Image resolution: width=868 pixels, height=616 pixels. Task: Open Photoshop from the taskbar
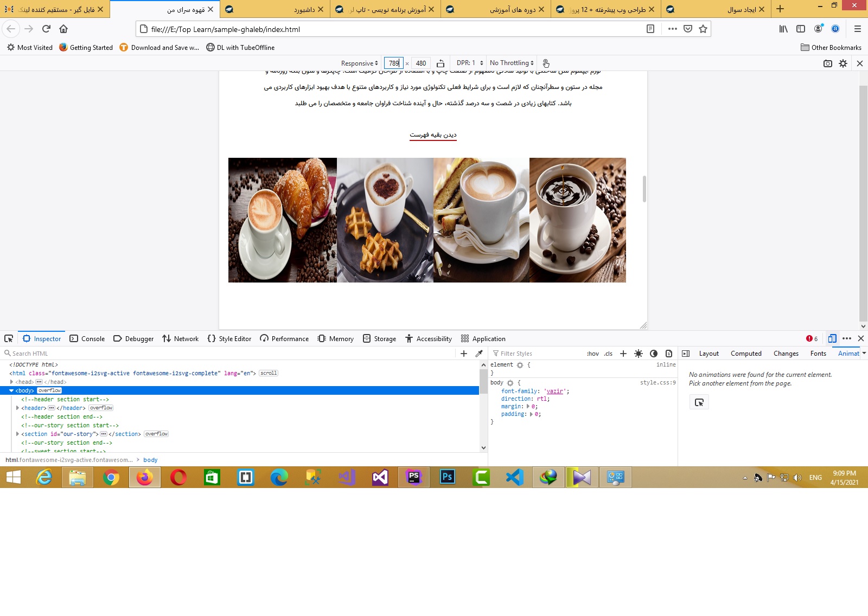pos(447,477)
